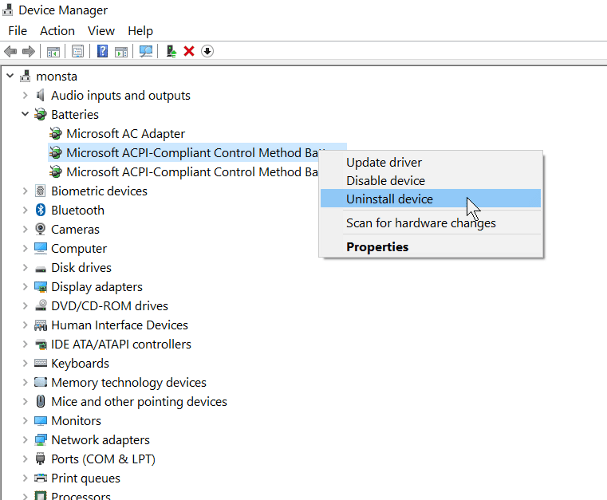The width and height of the screenshot is (607, 500).
Task: Click the Scan for hardware changes monitor icon
Action: coord(146,51)
